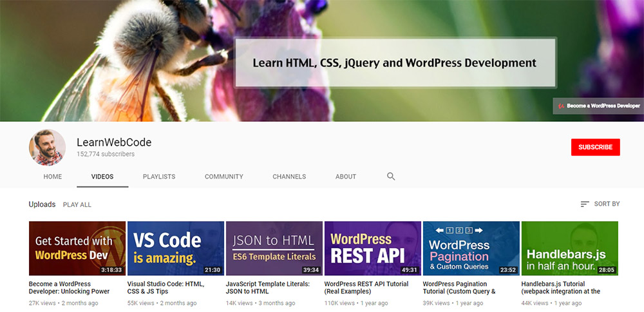Click the 39:34 duration badge

coord(311,270)
